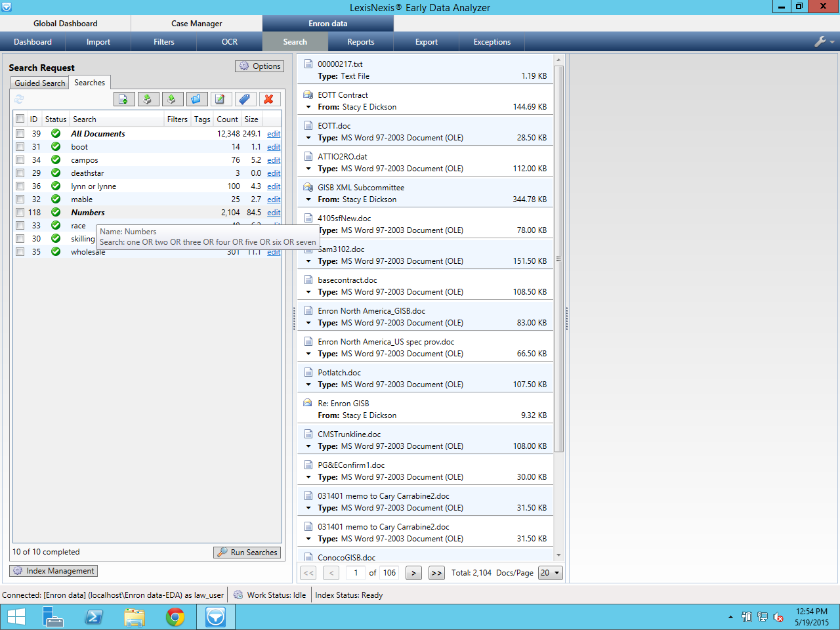
Task: Click the email icon beside Re: Enron GISB
Action: (308, 403)
